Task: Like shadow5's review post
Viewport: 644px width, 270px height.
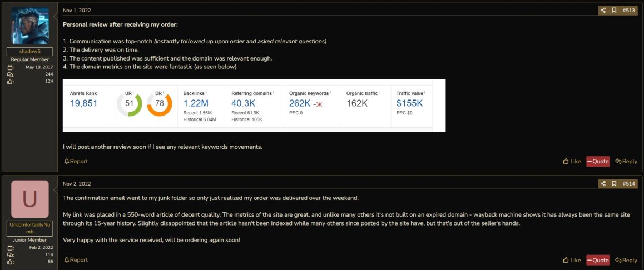Action: tap(572, 161)
